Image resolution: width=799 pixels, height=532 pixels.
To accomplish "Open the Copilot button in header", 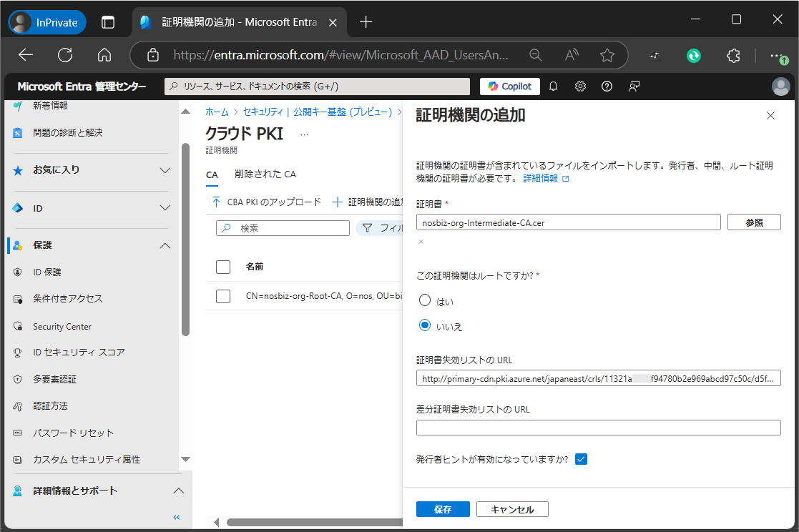I will (509, 87).
